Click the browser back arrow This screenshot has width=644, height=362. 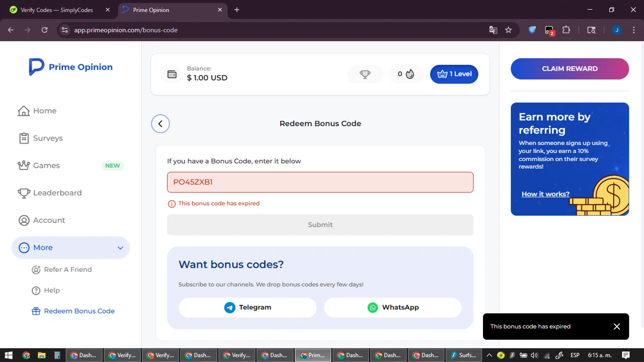(11, 30)
